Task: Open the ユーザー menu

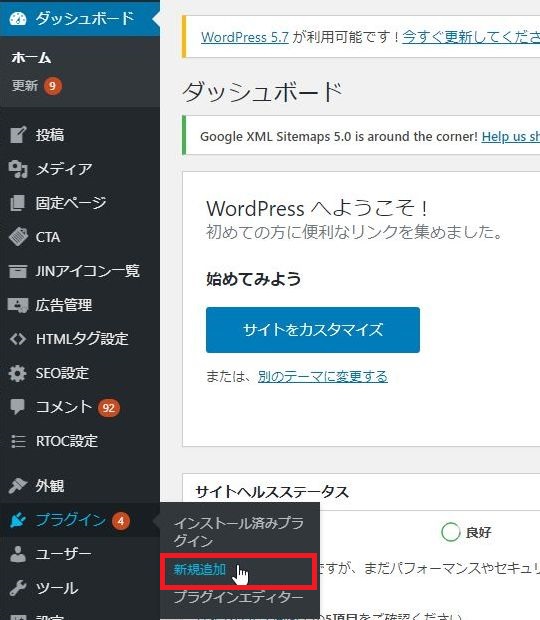Action: 80,554
